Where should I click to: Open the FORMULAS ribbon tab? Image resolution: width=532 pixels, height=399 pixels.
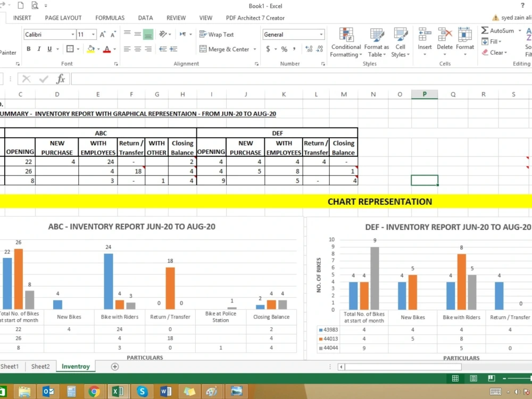(110, 18)
